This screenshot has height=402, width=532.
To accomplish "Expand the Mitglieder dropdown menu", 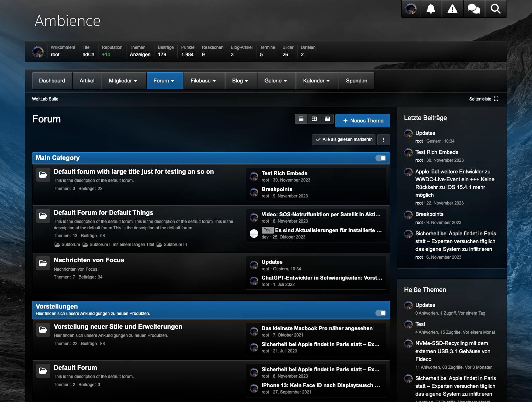I will pyautogui.click(x=123, y=81).
